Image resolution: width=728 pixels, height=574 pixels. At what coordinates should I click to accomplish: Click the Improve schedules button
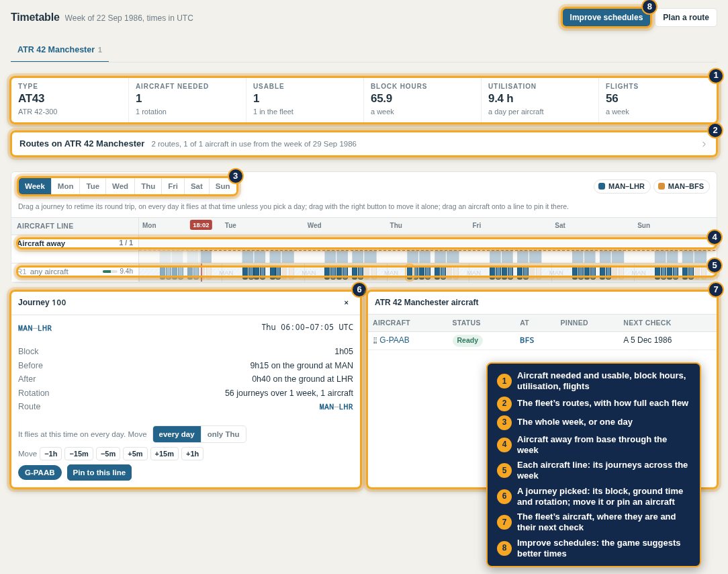[x=606, y=17]
